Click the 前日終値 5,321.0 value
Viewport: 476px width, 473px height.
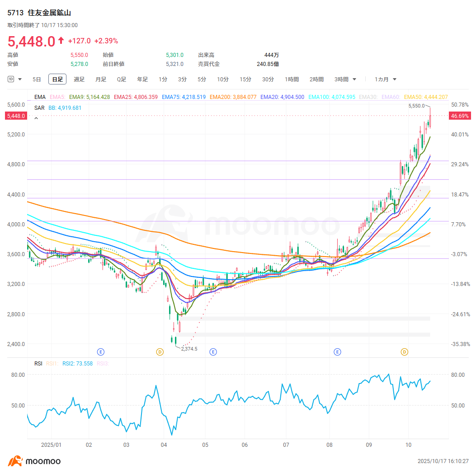pyautogui.click(x=174, y=64)
